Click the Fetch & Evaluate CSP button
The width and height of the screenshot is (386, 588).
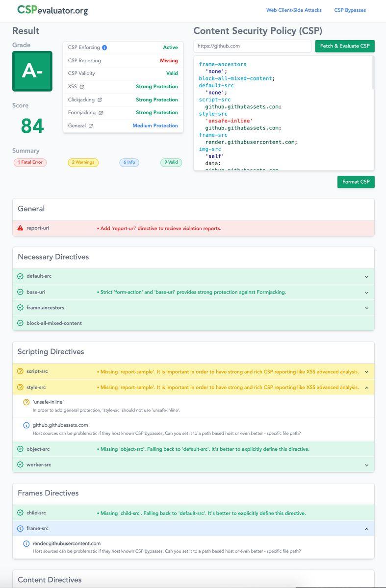[x=345, y=46]
